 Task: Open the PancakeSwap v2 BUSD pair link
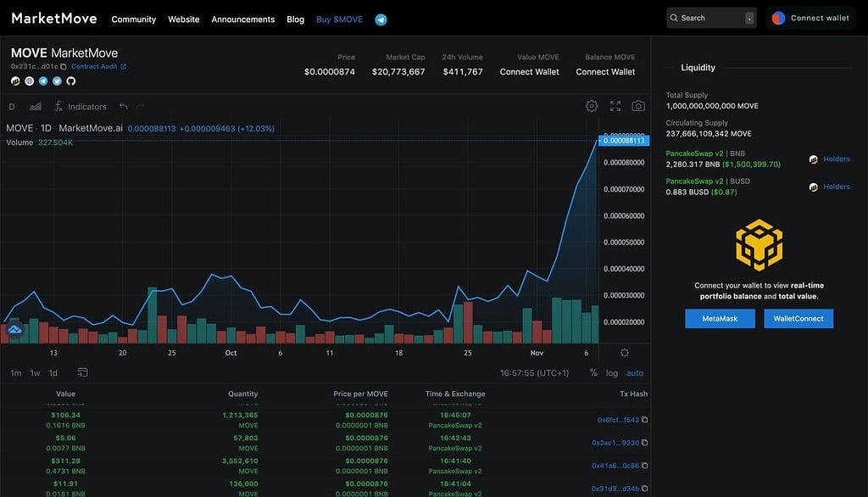pyautogui.click(x=694, y=181)
